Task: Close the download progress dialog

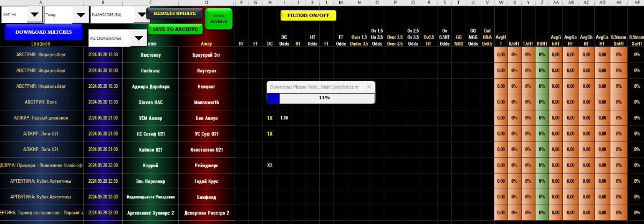Action: [369, 87]
